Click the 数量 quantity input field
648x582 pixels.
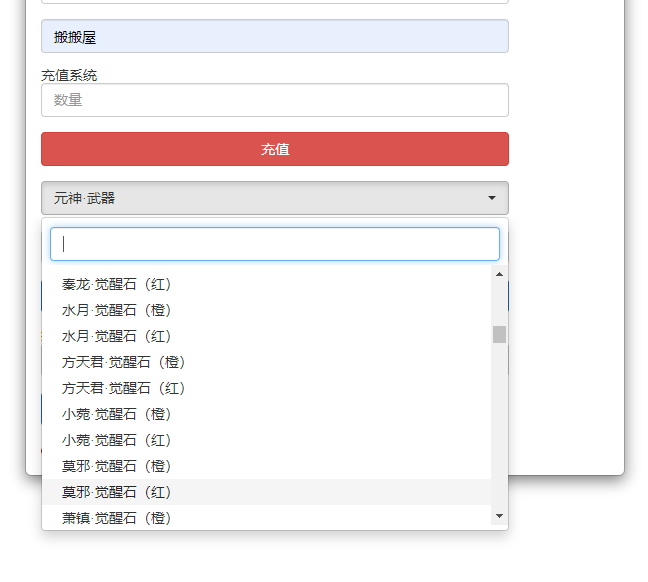click(274, 100)
